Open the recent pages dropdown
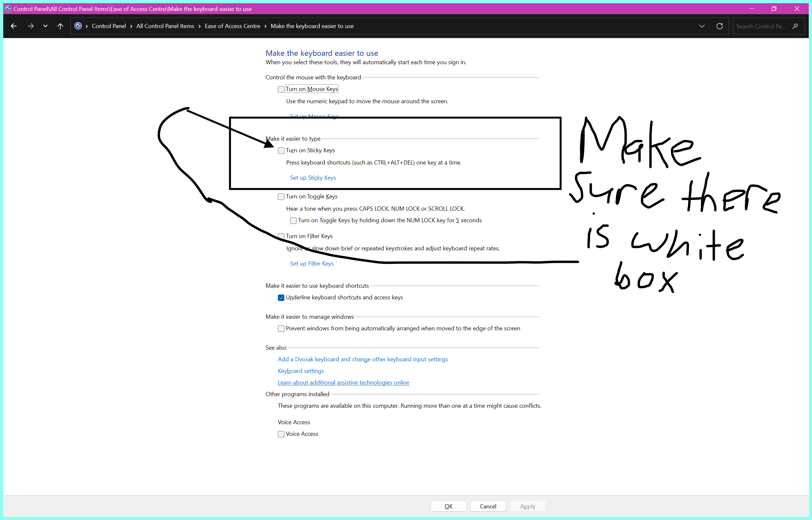 pyautogui.click(x=45, y=26)
